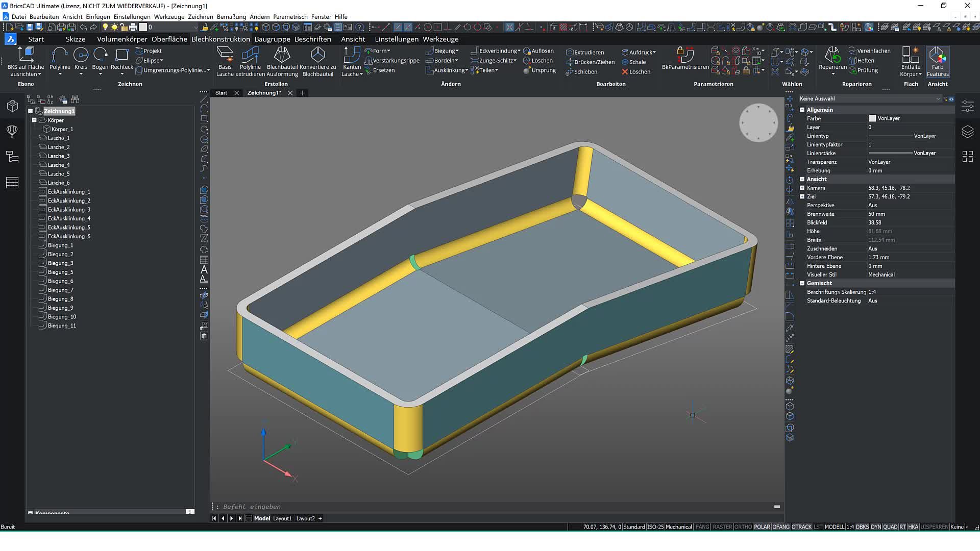980x551 pixels.
Task: Click the Verstärkungsrippe tool
Action: pos(392,61)
